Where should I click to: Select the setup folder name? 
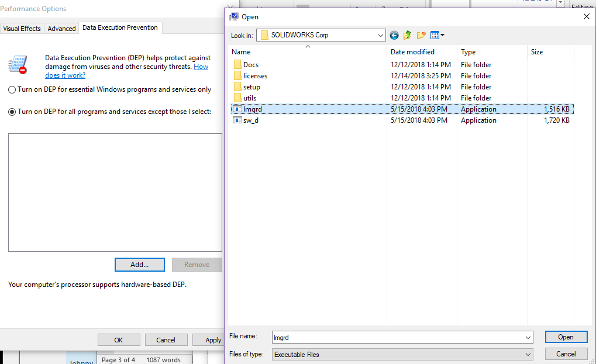pyautogui.click(x=252, y=87)
